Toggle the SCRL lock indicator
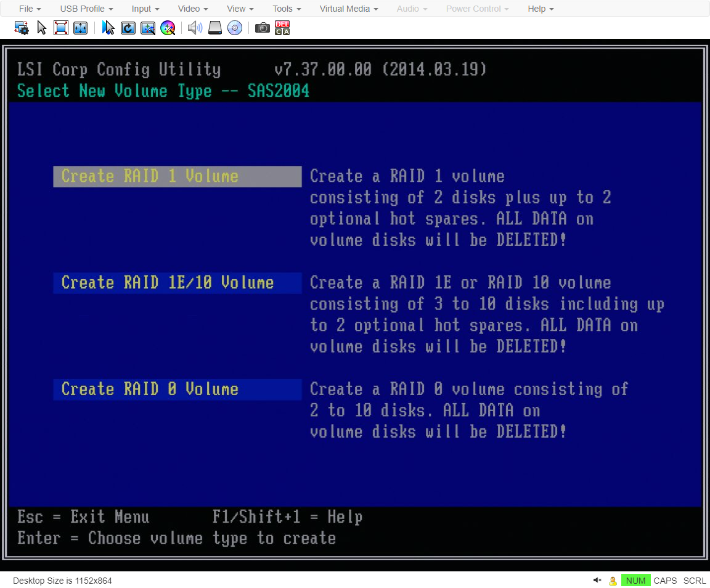Image resolution: width=710 pixels, height=588 pixels. (x=694, y=581)
